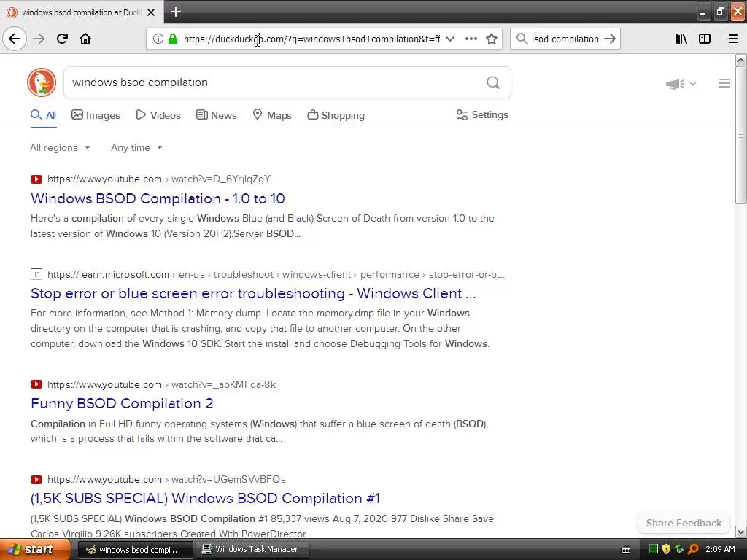747x560 pixels.
Task: Open the Windows Start button
Action: 35,550
